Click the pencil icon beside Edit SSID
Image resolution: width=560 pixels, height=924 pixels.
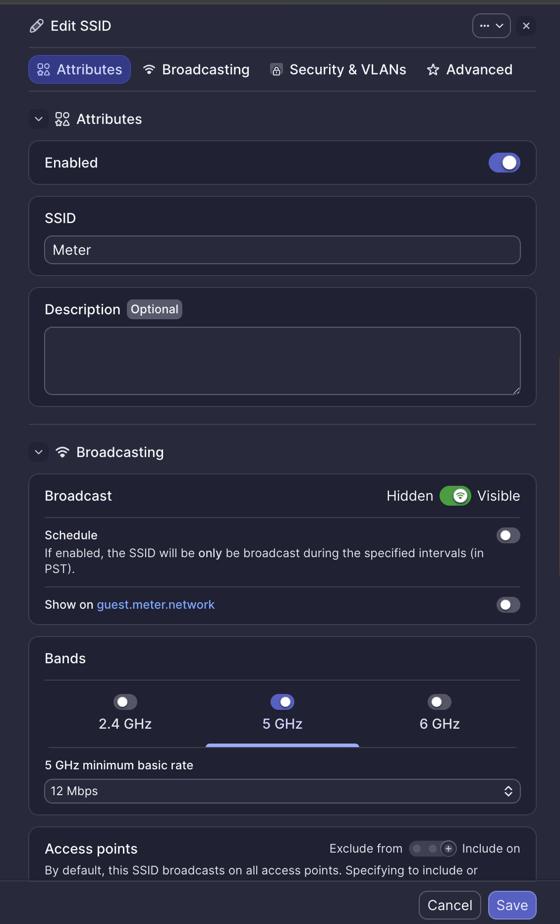pos(36,26)
